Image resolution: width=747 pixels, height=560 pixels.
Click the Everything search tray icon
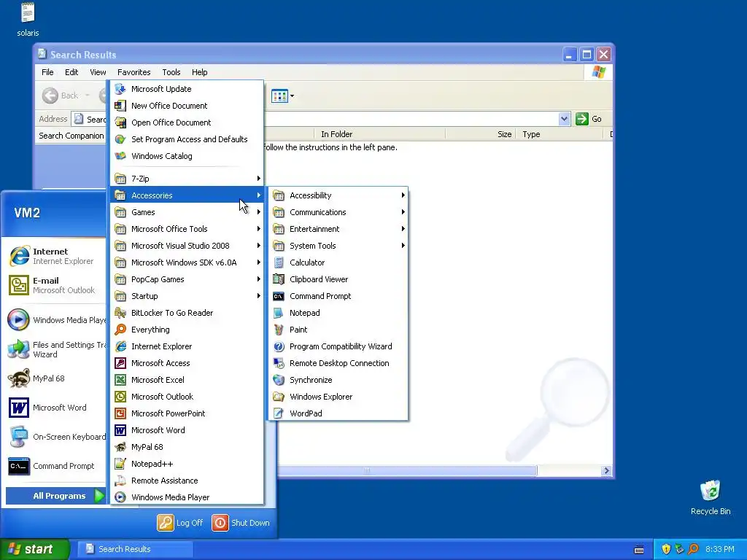693,549
